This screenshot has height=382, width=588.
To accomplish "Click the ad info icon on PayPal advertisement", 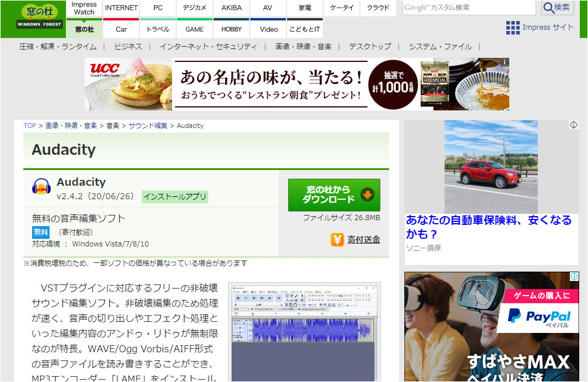I will 573,277.
